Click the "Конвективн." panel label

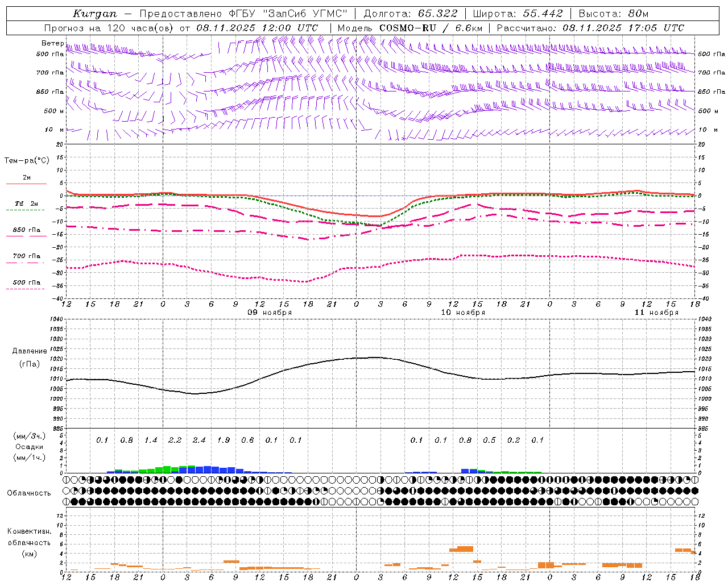pyautogui.click(x=29, y=531)
